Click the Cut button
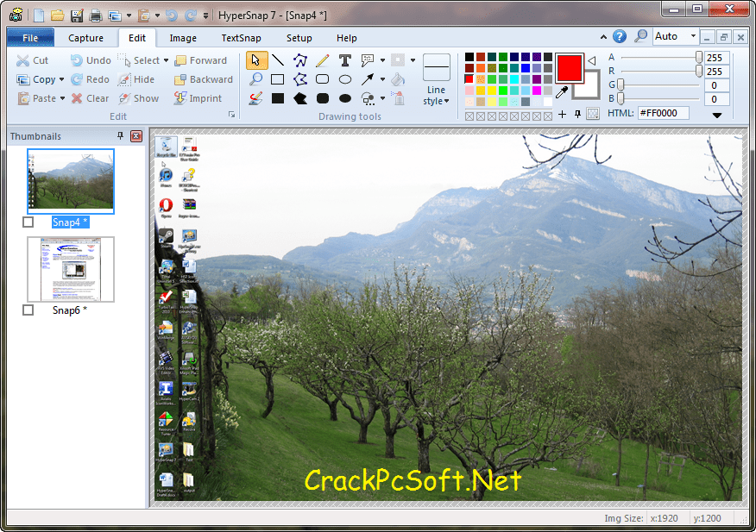This screenshot has width=756, height=532. pos(32,60)
